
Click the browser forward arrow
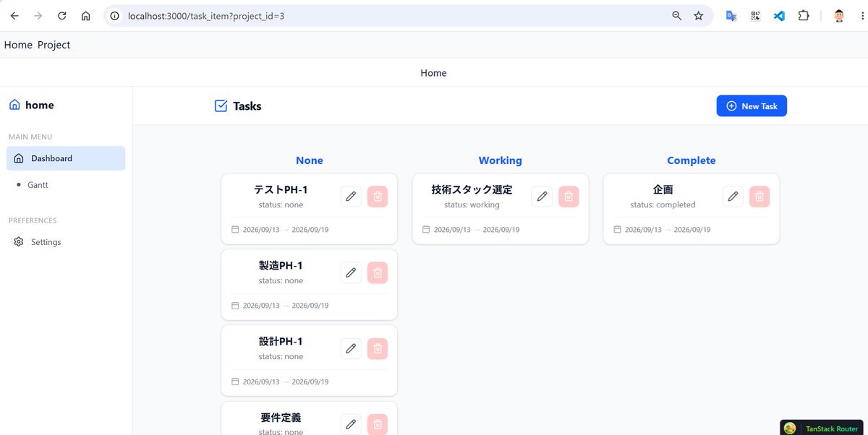[x=38, y=16]
